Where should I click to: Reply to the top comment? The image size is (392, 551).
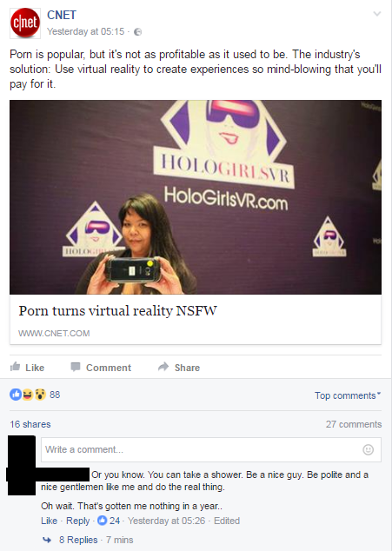point(78,521)
